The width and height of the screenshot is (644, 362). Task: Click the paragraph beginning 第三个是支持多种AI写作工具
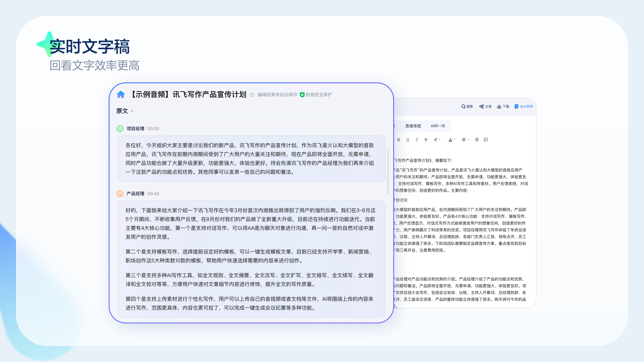point(250,280)
